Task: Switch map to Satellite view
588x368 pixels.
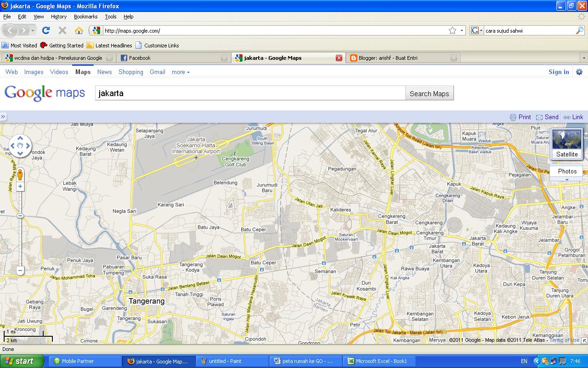Action: 567,144
